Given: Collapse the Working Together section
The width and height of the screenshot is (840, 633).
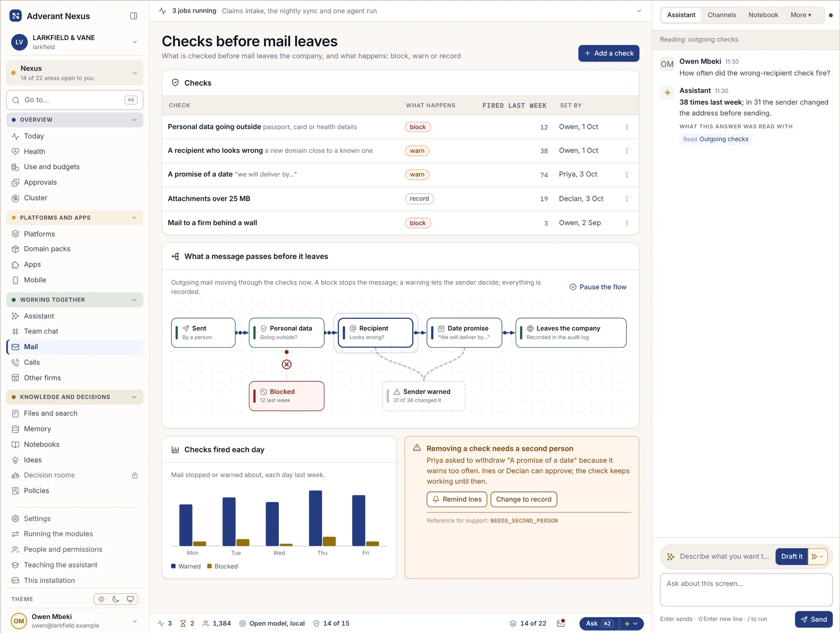Looking at the screenshot, I should point(75,300).
